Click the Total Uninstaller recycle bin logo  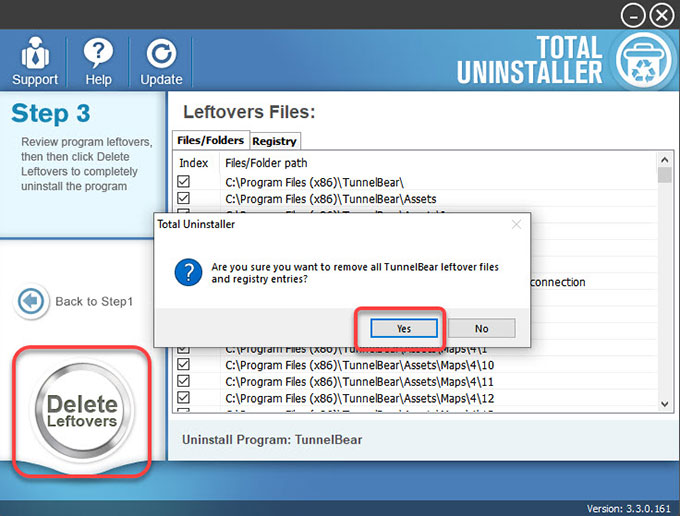coord(644,61)
